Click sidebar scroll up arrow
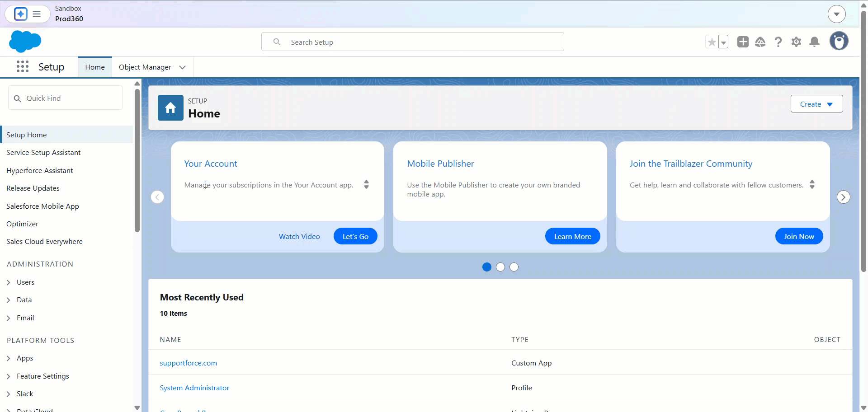 pos(137,84)
